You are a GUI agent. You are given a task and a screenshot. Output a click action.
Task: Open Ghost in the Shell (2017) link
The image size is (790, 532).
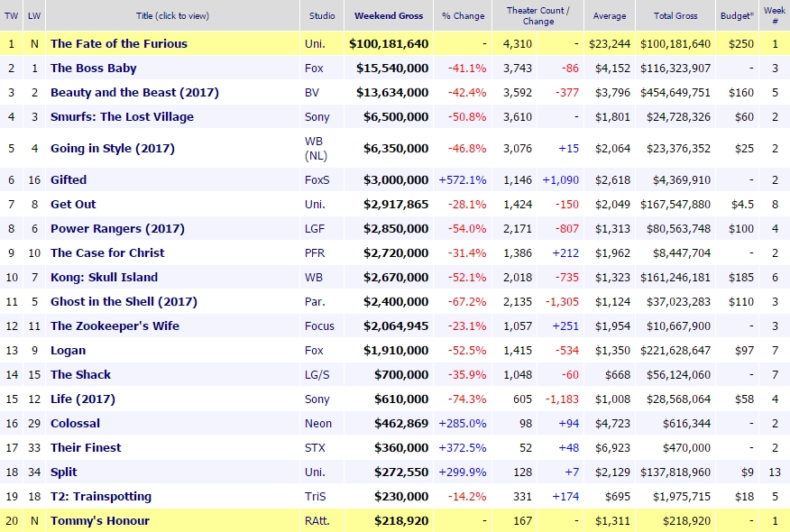124,302
